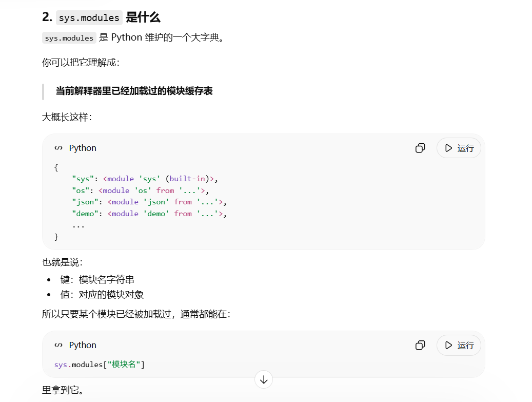
Task: Jump to bottom with down arrow button
Action: [x=264, y=379]
